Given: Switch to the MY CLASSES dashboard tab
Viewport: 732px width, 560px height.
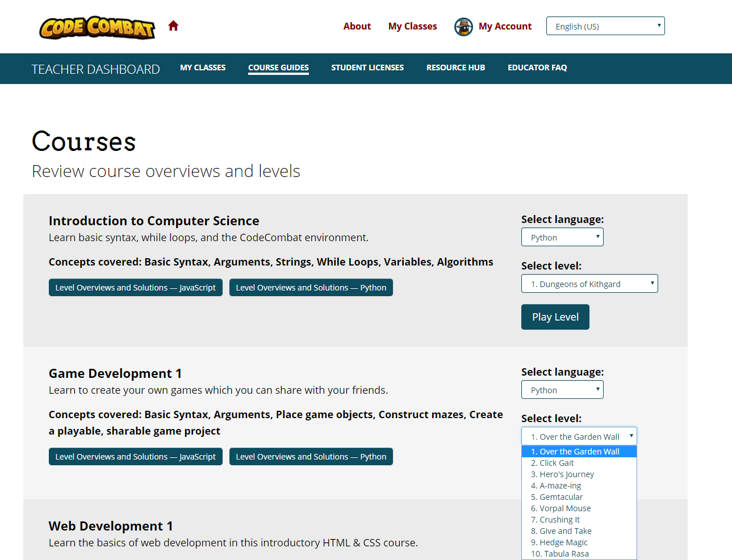Looking at the screenshot, I should (x=203, y=68).
